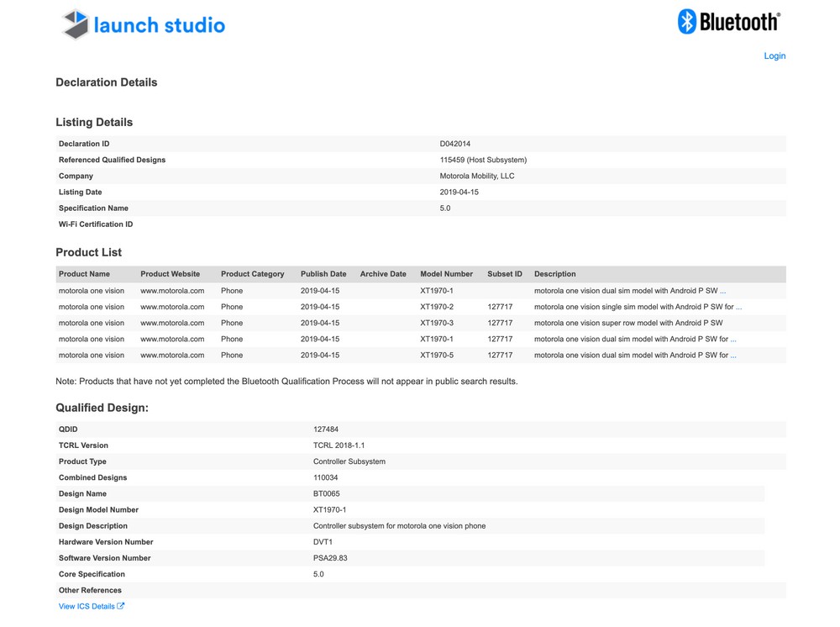Click the Wi-Fi Certification ID label

coord(96,224)
